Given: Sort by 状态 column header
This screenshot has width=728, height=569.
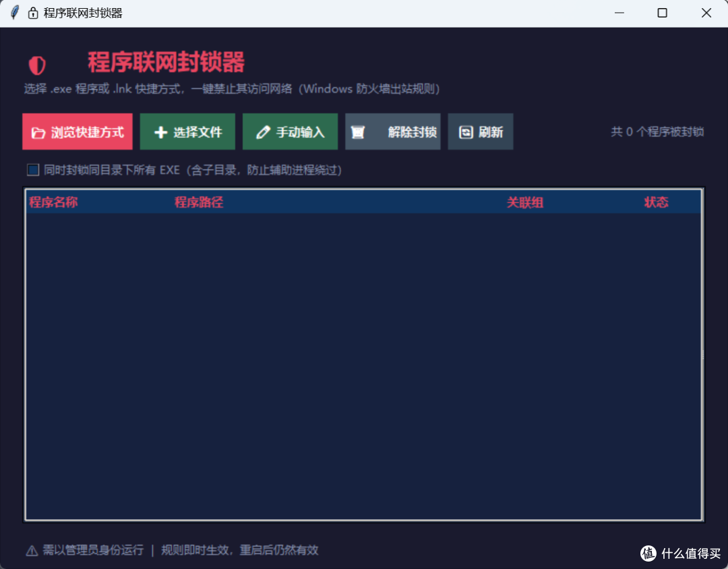Looking at the screenshot, I should [656, 202].
